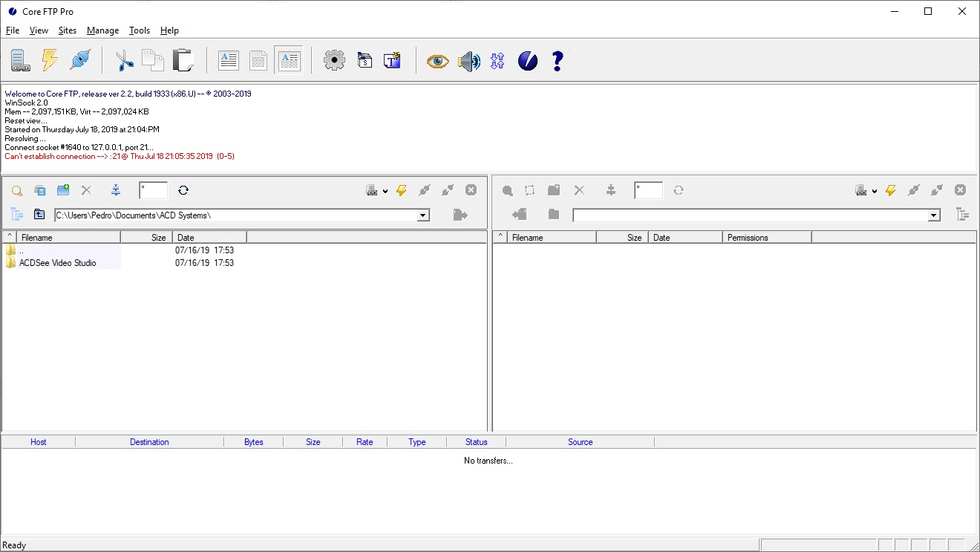980x552 pixels.
Task: Click the local pane blue compare/sort icon
Action: click(x=116, y=190)
